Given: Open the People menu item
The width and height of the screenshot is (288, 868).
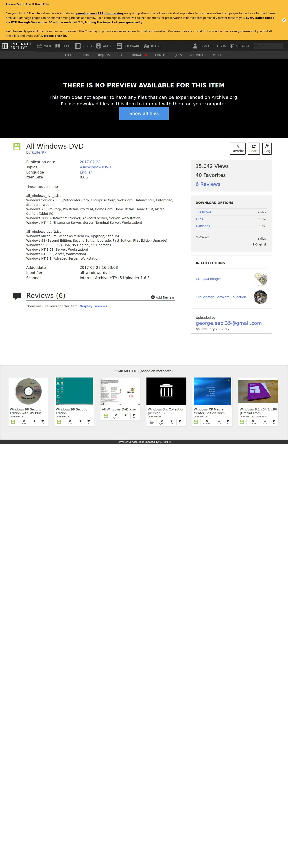Looking at the screenshot, I should coord(218,55).
